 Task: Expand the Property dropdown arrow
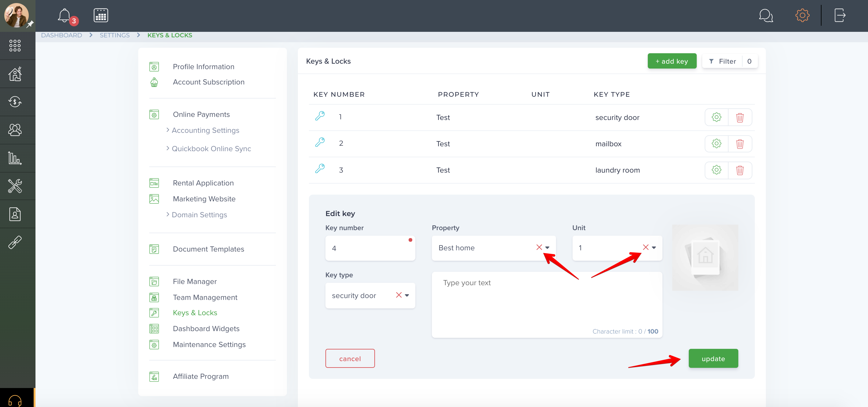547,248
